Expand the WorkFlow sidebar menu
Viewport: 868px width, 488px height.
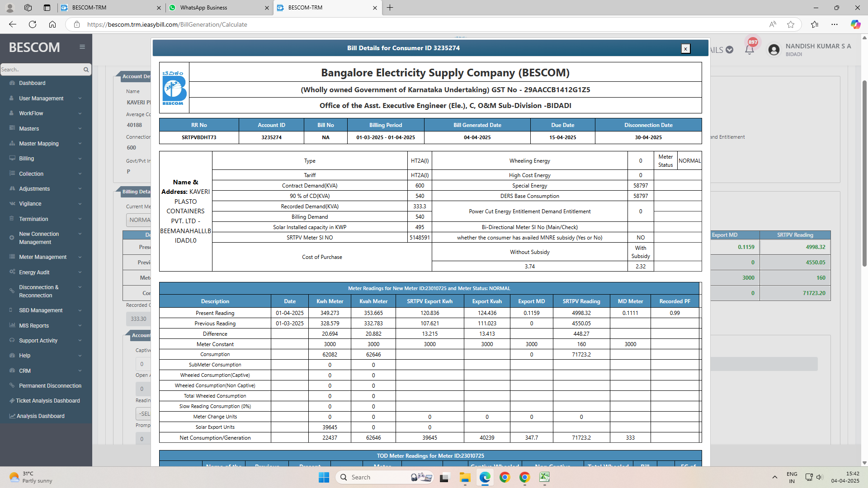pos(45,113)
